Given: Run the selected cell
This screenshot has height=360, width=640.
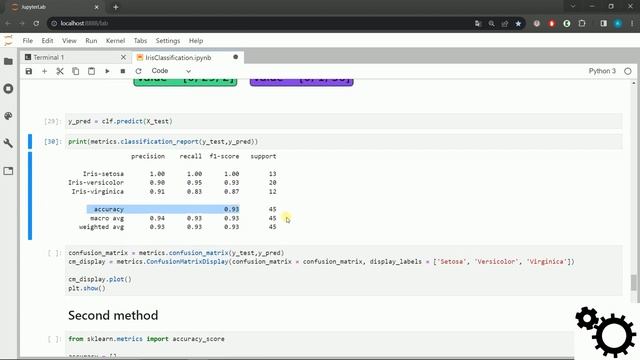Looking at the screenshot, I should (107, 71).
